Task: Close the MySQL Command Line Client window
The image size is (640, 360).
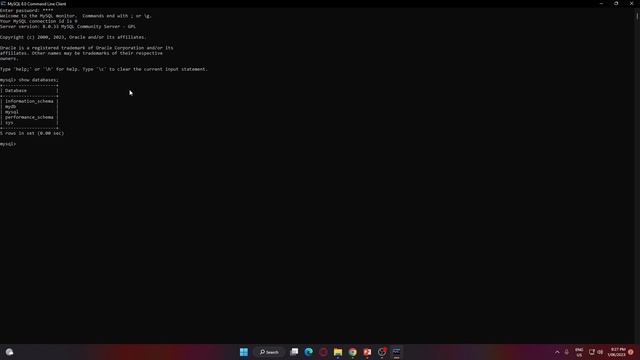Action: tap(631, 3)
